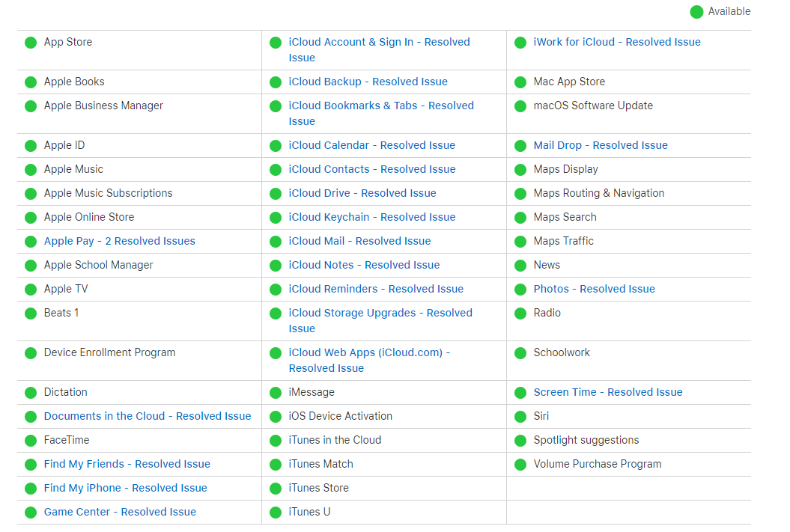Open iCloud Bookmarks & Tabs resolved issue
Screen dimensions: 790x532
tap(381, 113)
